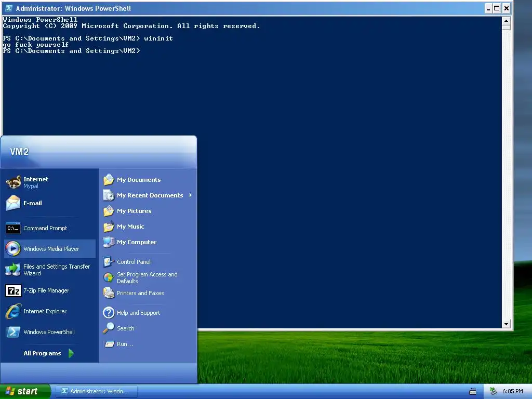
Task: Click the E-mail envelope icon
Action: click(13, 203)
